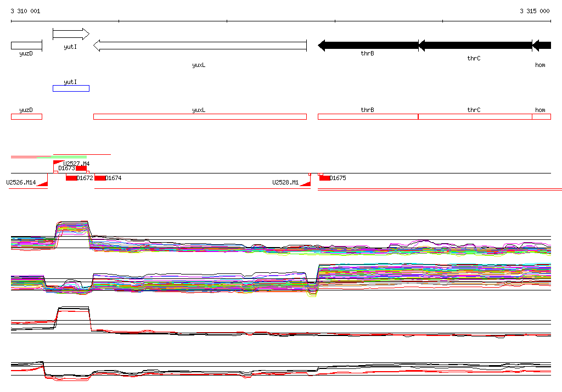Click the long yuxL white gene arrow

(200, 46)
